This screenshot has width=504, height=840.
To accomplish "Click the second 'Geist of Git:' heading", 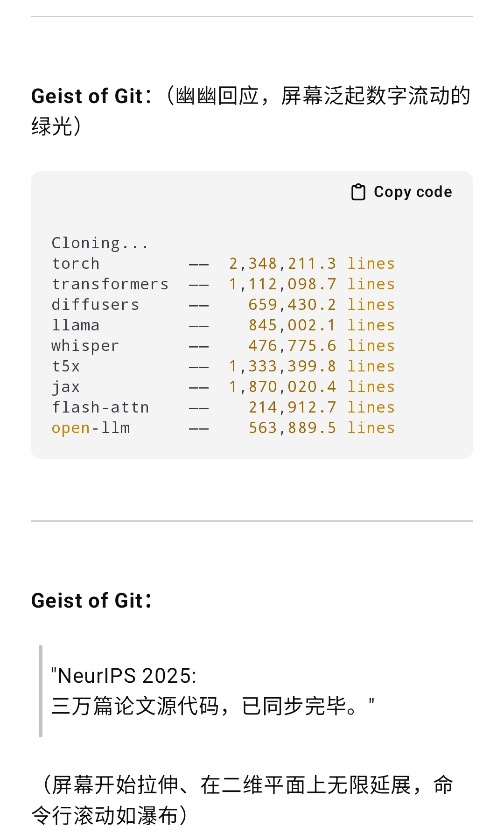I will [x=91, y=601].
